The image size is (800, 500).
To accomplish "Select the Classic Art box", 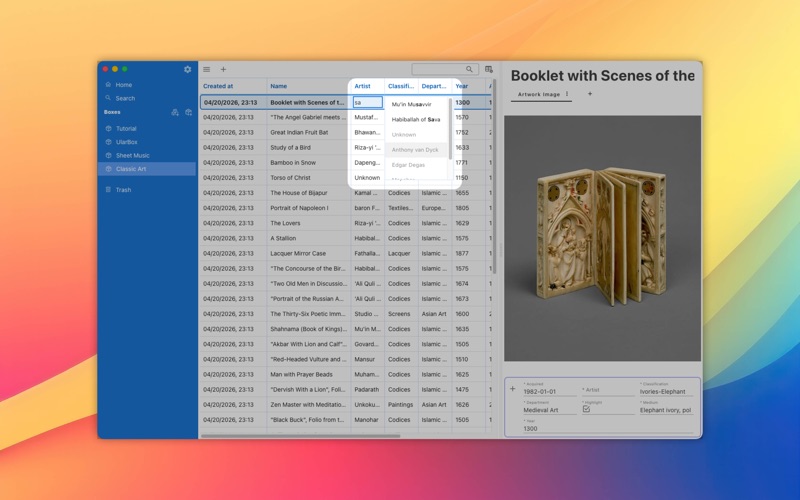I will [x=147, y=169].
